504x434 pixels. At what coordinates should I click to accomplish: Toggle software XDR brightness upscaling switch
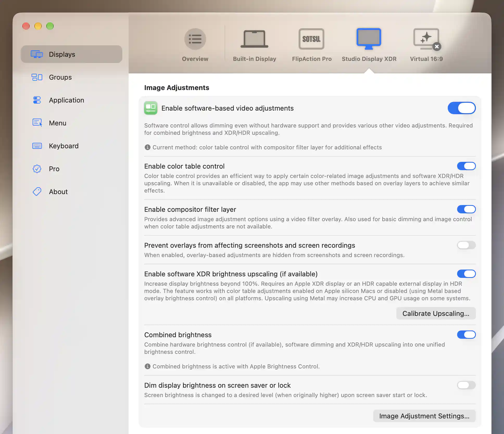click(x=466, y=274)
